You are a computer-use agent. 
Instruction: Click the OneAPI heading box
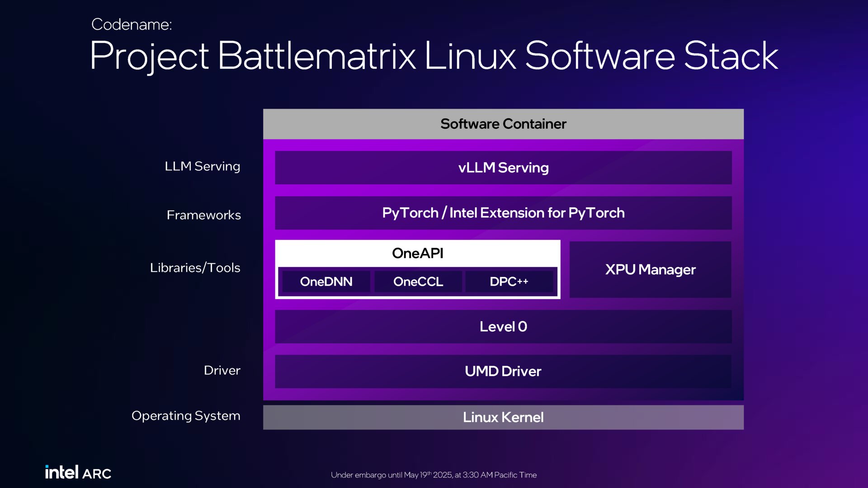(417, 253)
